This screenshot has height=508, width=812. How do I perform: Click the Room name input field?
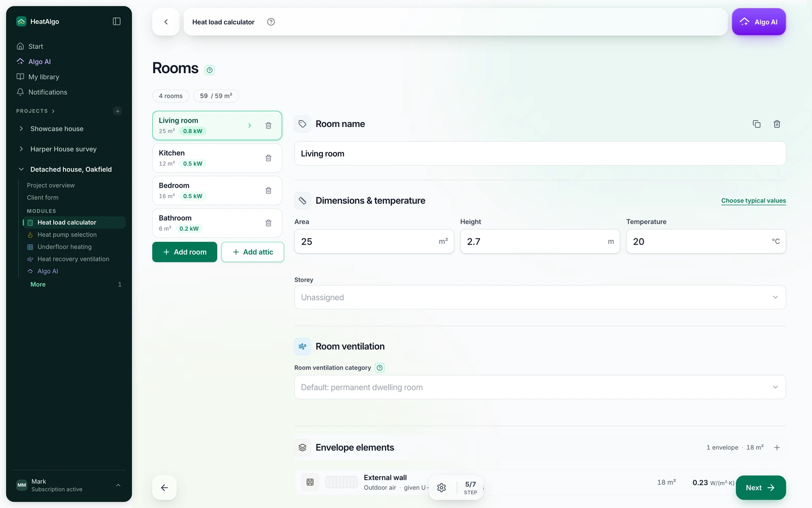(540, 153)
